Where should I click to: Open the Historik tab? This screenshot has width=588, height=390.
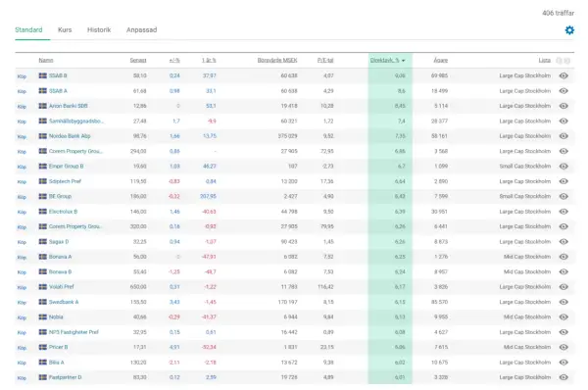[99, 30]
